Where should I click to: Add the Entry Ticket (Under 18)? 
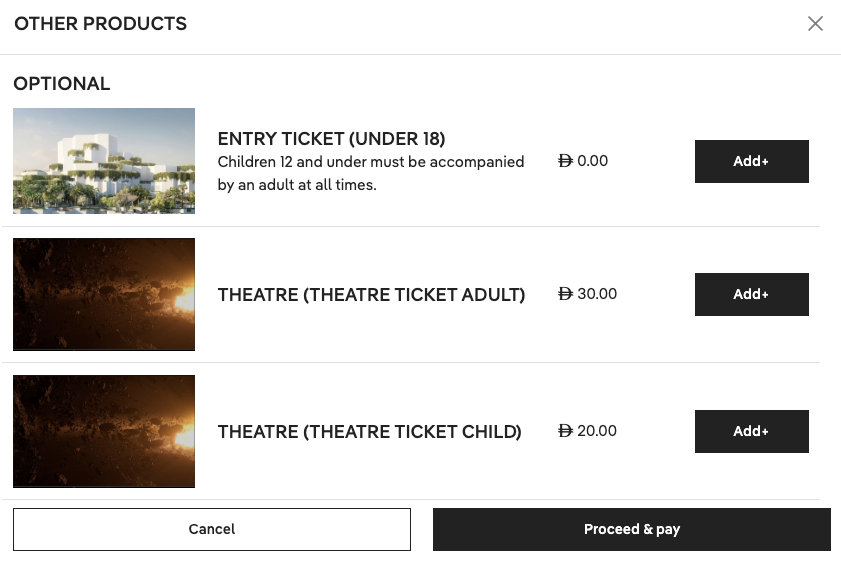pos(751,161)
